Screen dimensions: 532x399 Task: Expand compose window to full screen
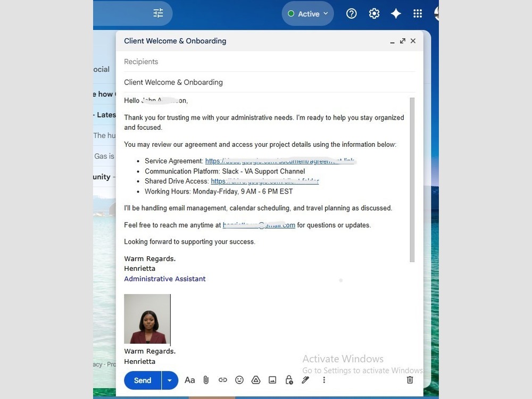402,41
